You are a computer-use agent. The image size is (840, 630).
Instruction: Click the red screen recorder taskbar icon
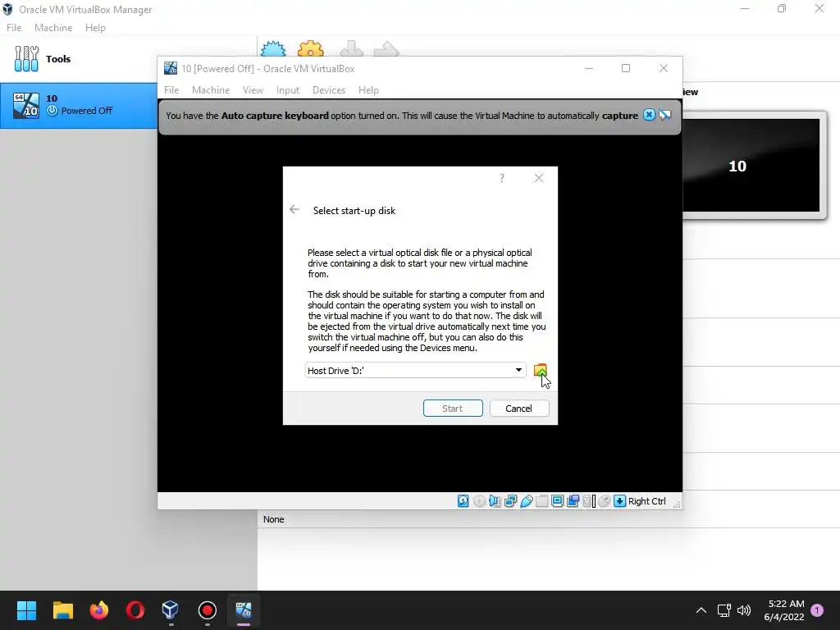pyautogui.click(x=207, y=609)
